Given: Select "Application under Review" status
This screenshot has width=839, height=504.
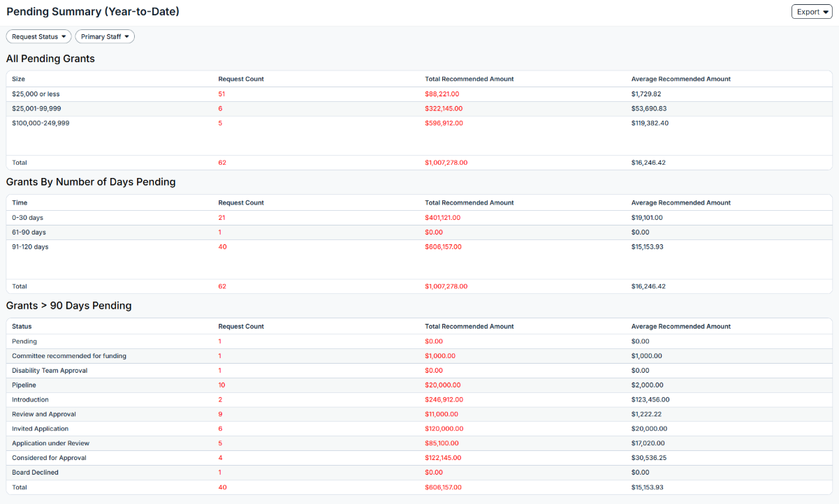Looking at the screenshot, I should 50,444.
